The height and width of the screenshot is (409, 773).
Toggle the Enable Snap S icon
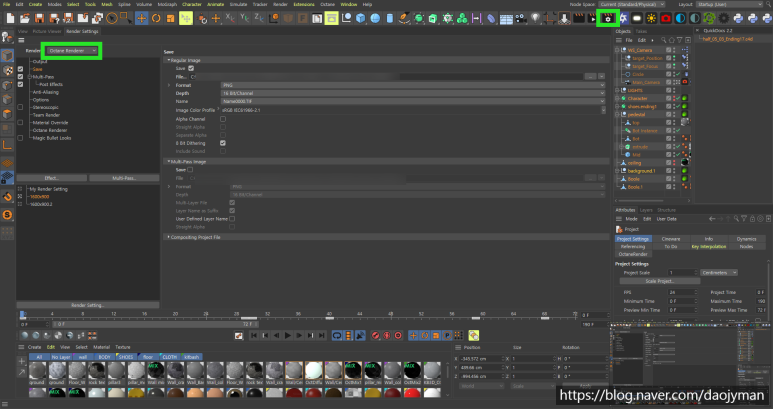(7, 215)
